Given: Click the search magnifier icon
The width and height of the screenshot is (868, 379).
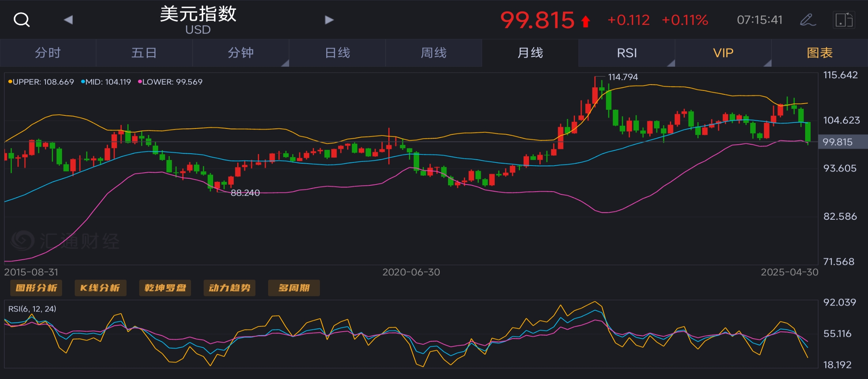Looking at the screenshot, I should (x=21, y=20).
